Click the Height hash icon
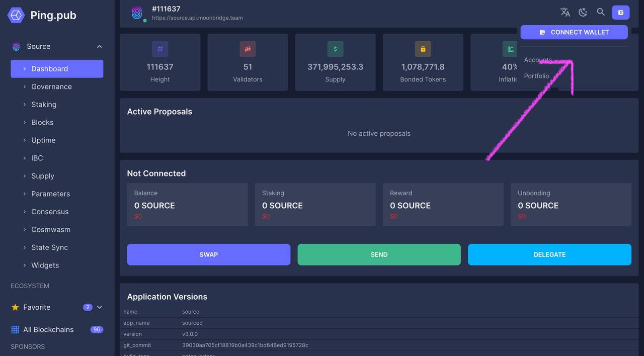This screenshot has height=356, width=644. click(160, 49)
